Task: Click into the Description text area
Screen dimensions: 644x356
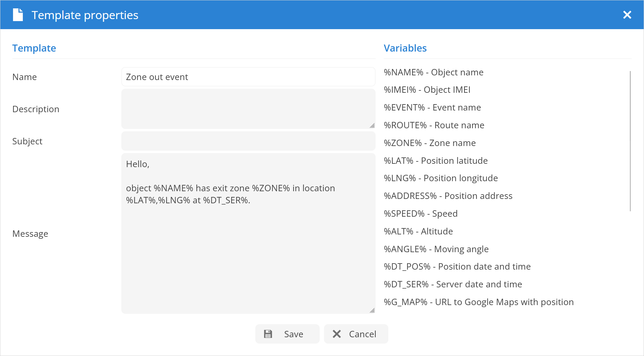Action: coord(248,109)
